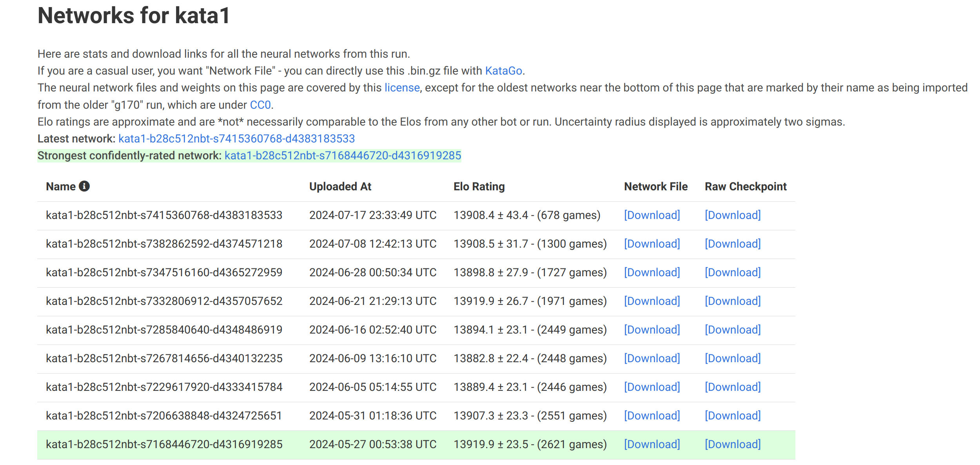Click Elo rating 13908.4 ± 43.4 (678 games)

[x=527, y=215]
